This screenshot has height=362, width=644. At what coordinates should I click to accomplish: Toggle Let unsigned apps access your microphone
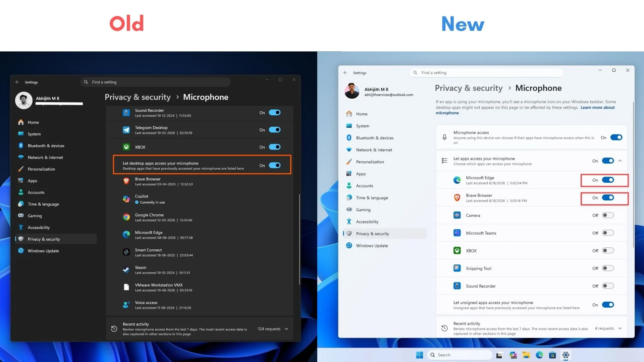coord(608,305)
